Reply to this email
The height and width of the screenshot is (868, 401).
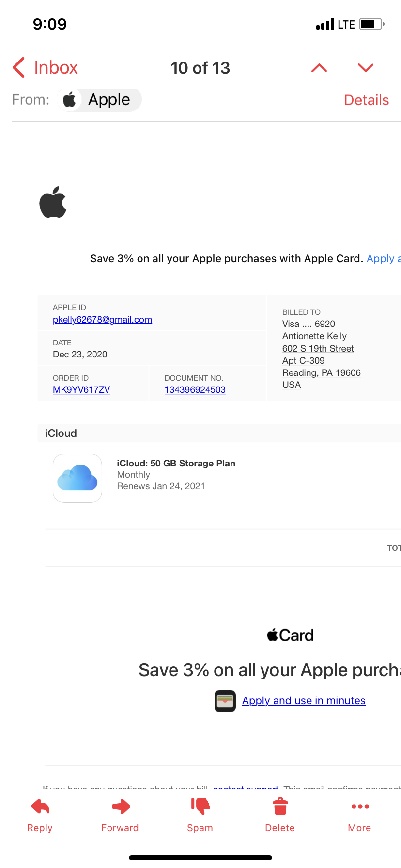click(x=40, y=816)
